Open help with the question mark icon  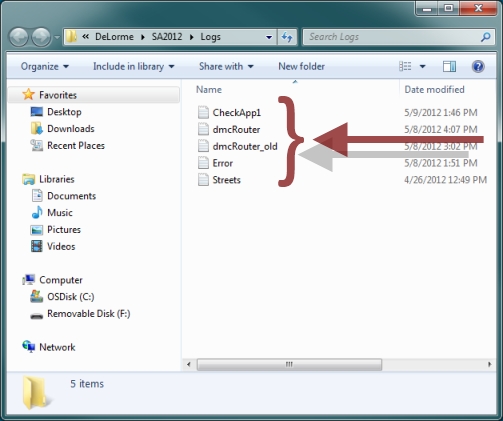478,66
